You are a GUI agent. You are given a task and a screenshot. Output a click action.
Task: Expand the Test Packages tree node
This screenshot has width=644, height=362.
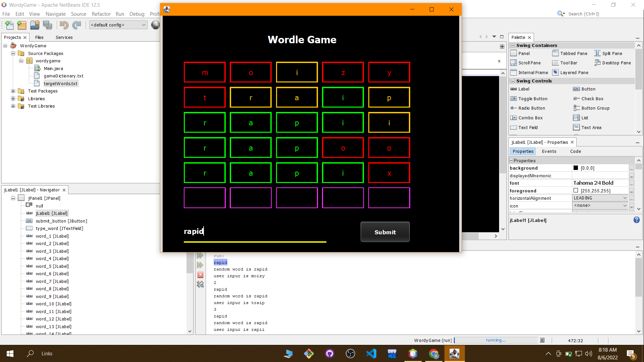(13, 91)
